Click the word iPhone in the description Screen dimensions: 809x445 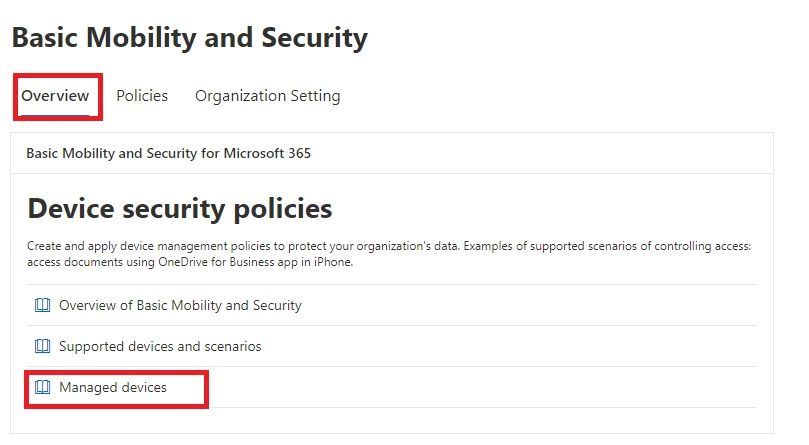click(332, 263)
